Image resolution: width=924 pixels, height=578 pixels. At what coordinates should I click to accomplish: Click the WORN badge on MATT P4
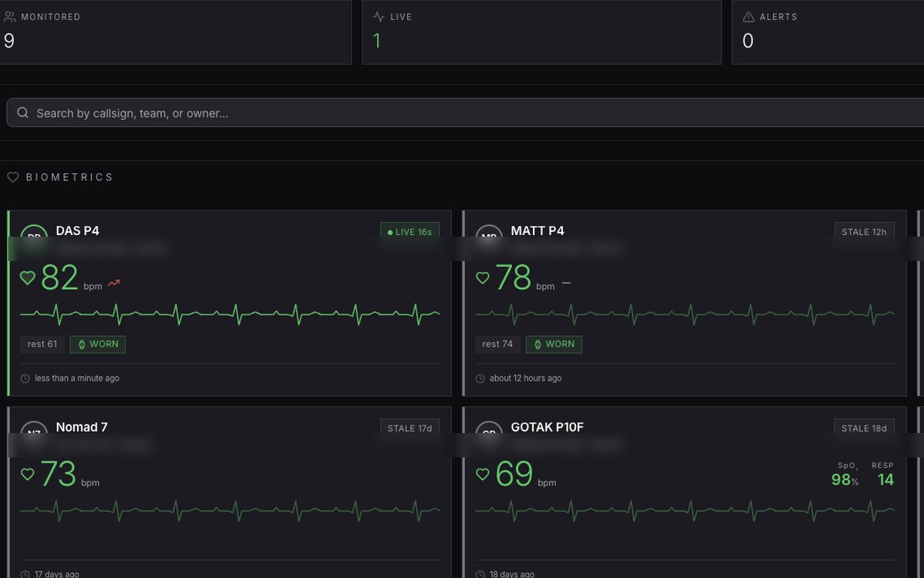[554, 344]
